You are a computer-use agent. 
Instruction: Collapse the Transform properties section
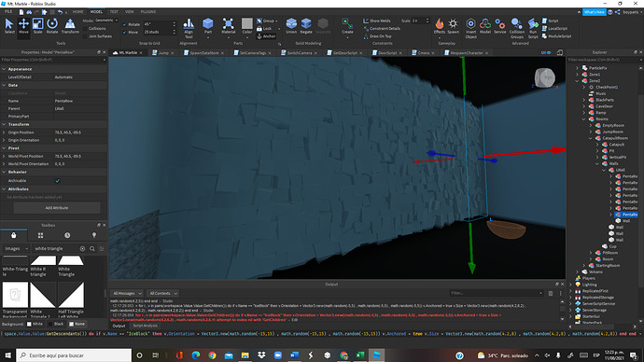(x=4, y=124)
